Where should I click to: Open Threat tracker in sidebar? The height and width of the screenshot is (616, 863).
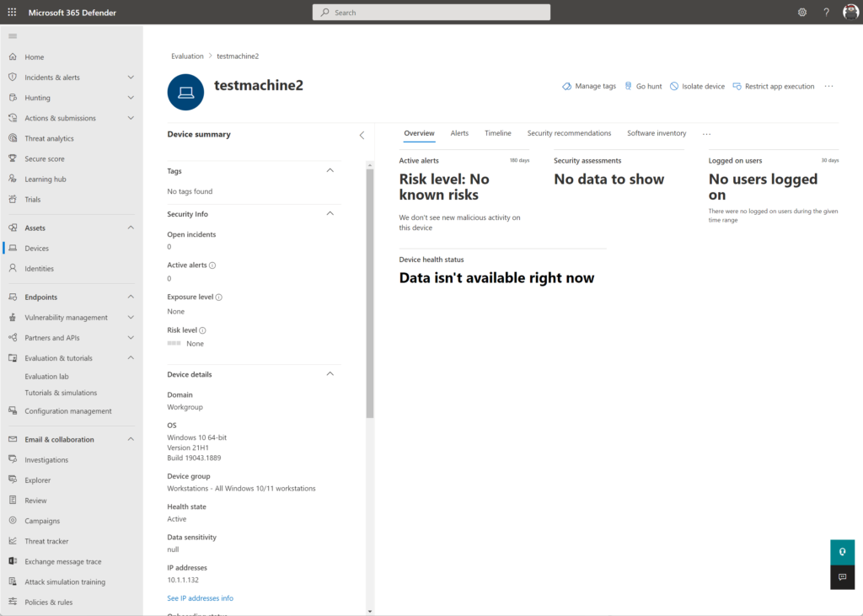coord(46,541)
